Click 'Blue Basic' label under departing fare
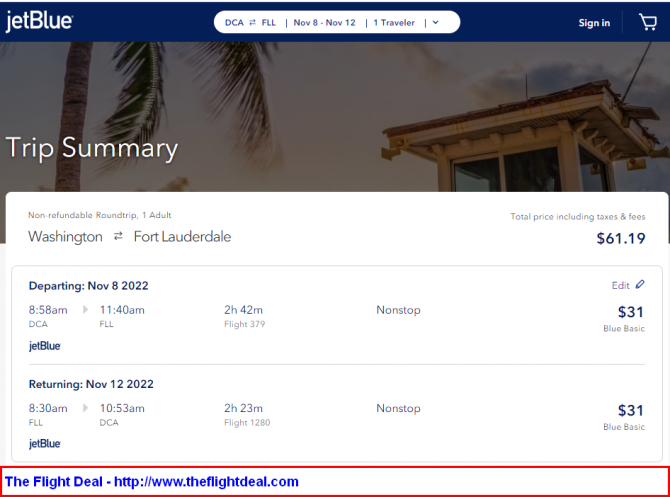 (624, 329)
